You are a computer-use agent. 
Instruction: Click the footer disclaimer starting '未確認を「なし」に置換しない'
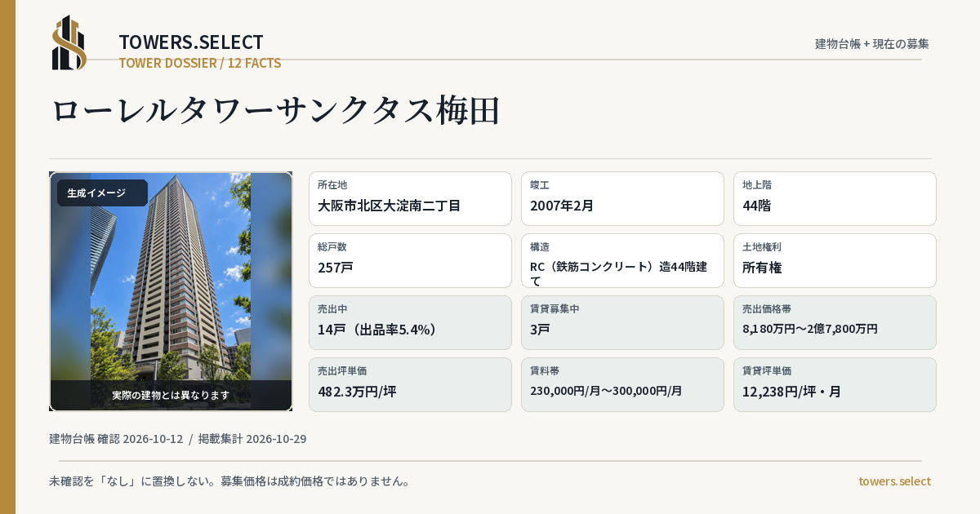[x=229, y=481]
